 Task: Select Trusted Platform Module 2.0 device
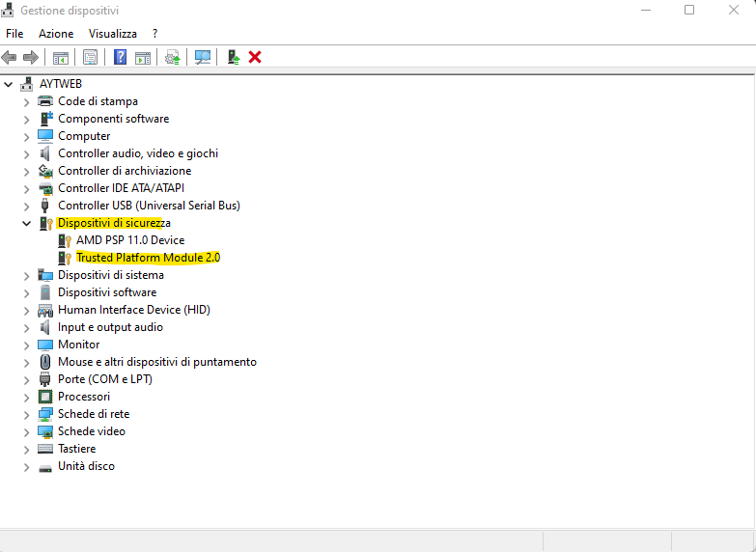148,258
